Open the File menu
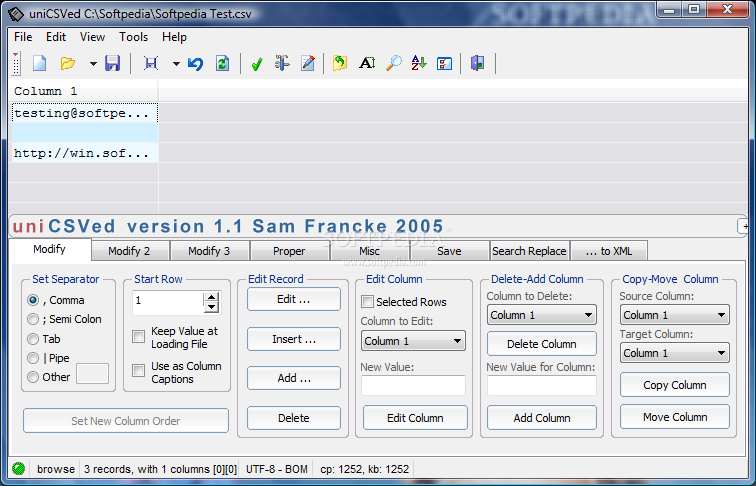Viewport: 756px width, 486px height. (x=23, y=37)
